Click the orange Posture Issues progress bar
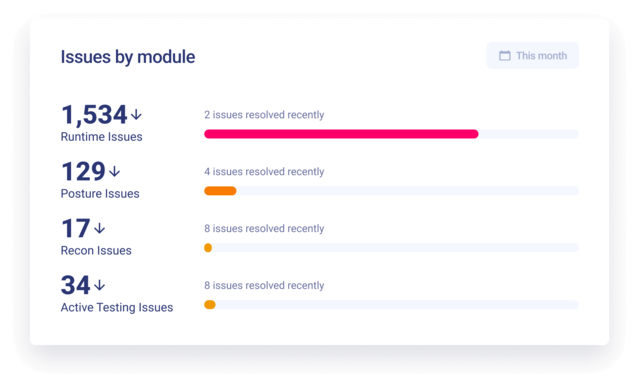Viewport: 639px width, 387px height. coord(220,191)
